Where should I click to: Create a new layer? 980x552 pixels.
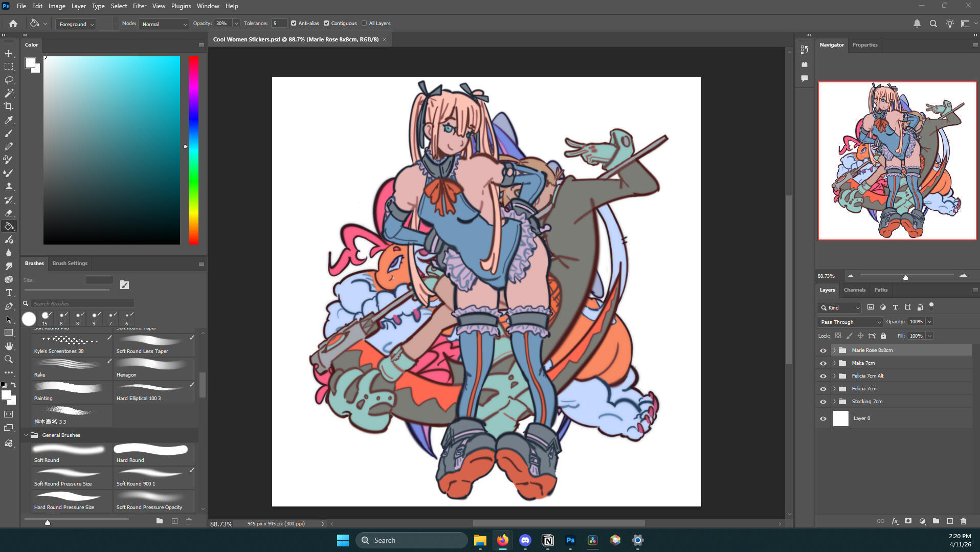point(950,521)
